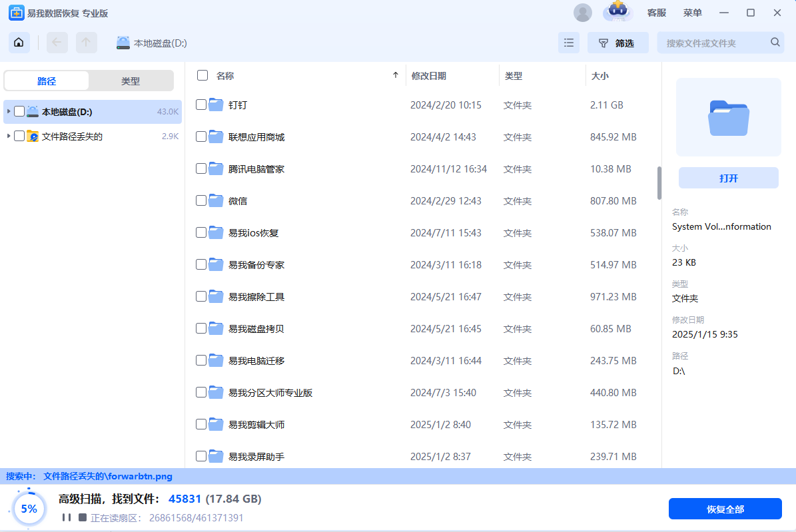This screenshot has width=796, height=532.
Task: Switch list view mode icon
Action: (569, 43)
